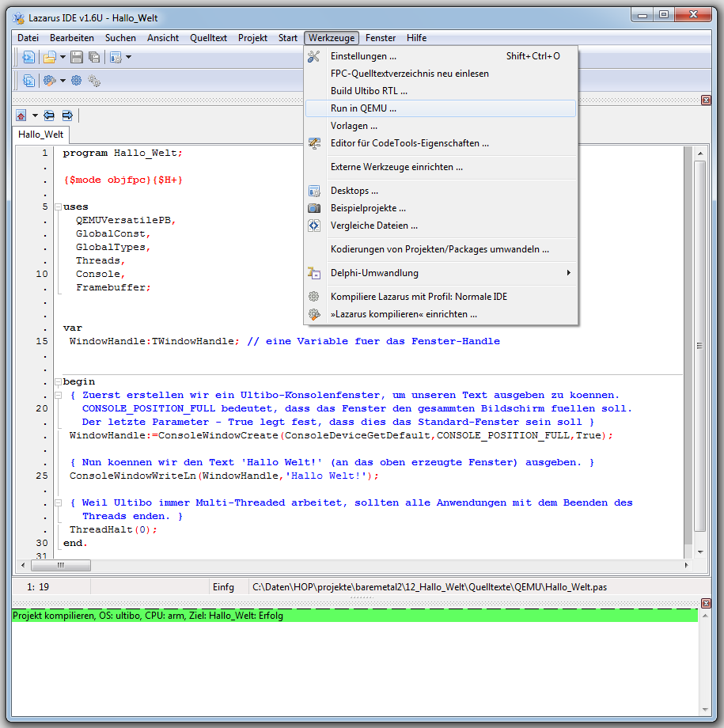Open the build mode dropdown arrow
The image size is (724, 728).
pyautogui.click(x=63, y=81)
